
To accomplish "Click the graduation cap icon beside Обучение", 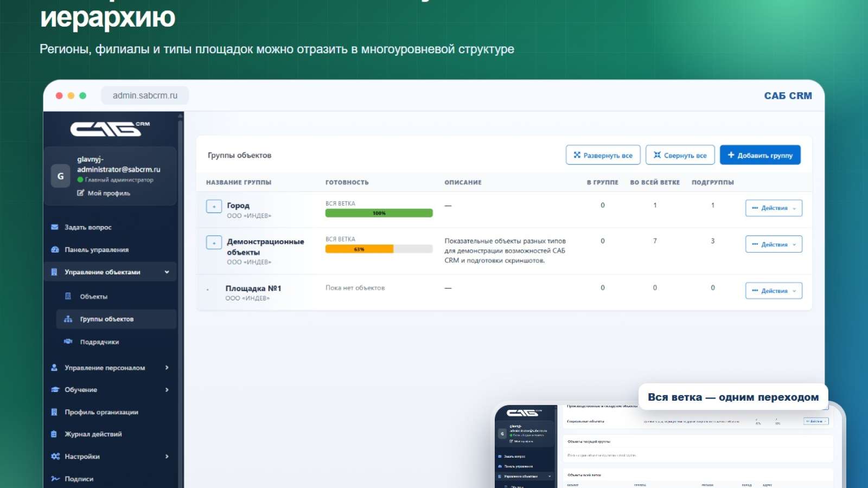I will point(55,389).
